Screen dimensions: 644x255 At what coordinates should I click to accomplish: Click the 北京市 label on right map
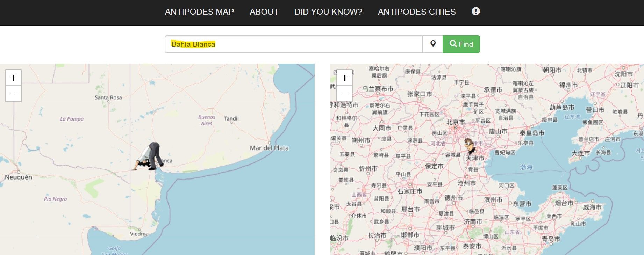(x=456, y=122)
